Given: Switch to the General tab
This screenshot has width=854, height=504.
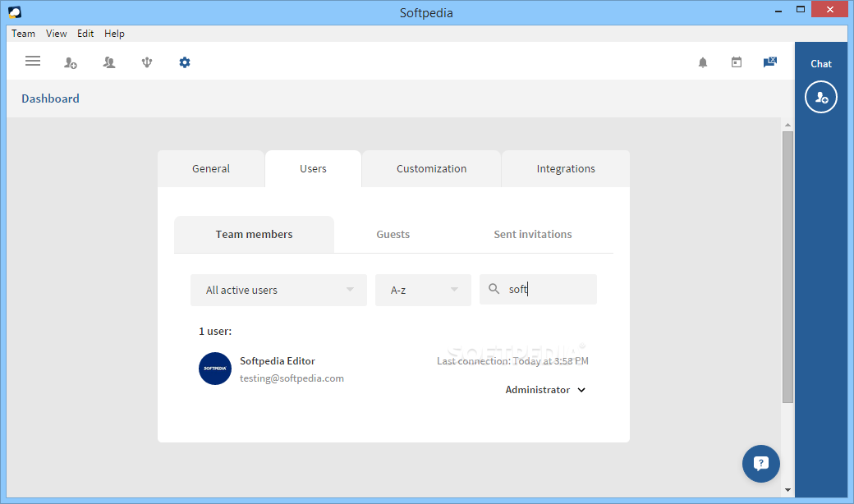Looking at the screenshot, I should coord(211,169).
